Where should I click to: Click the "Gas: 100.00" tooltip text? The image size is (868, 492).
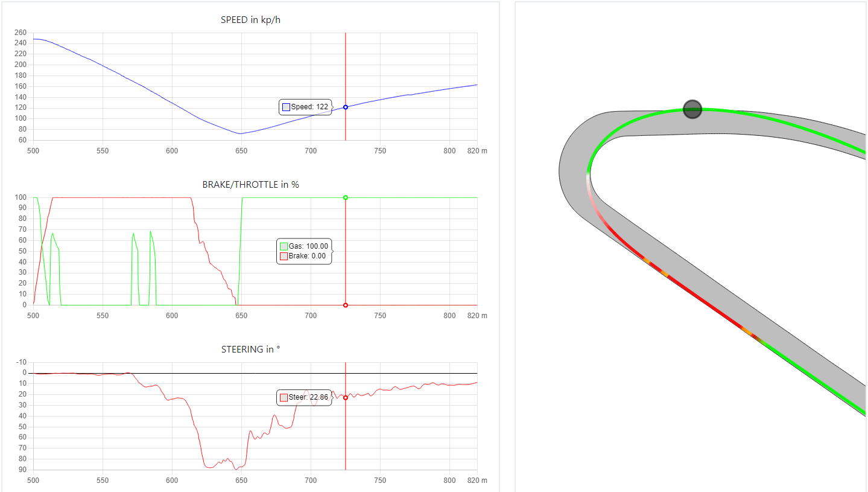click(x=308, y=246)
